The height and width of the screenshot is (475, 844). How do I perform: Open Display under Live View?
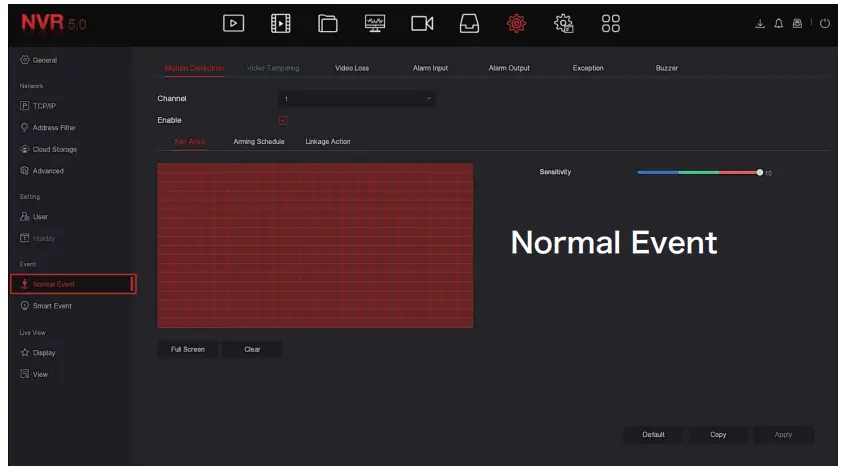click(38, 352)
